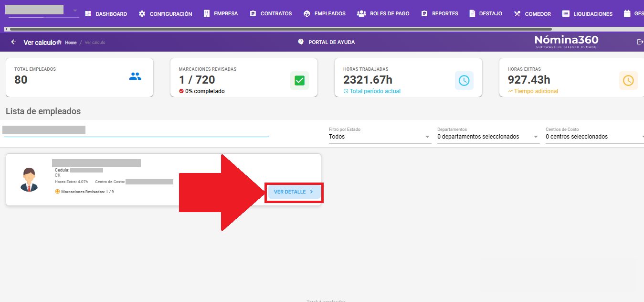Click the Empresa building icon
The height and width of the screenshot is (302, 644).
click(206, 14)
